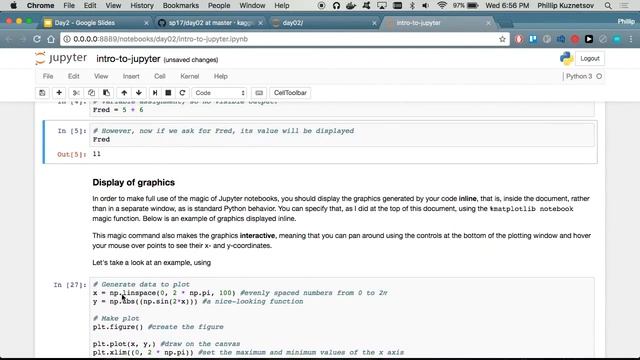Screen dimensions: 640x360
Task: Open command palette keyboard icon
Action: pos(259,93)
